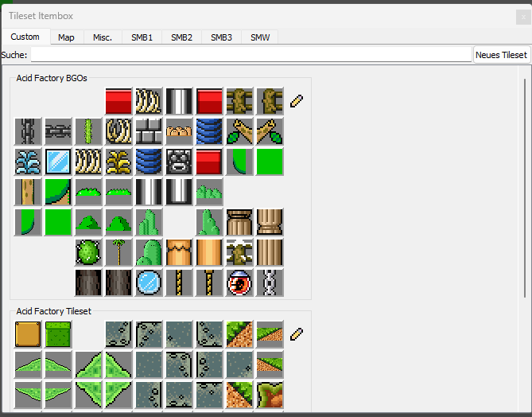This screenshot has height=417, width=532.
Task: Choose the golden square block tile
Action: click(28, 334)
